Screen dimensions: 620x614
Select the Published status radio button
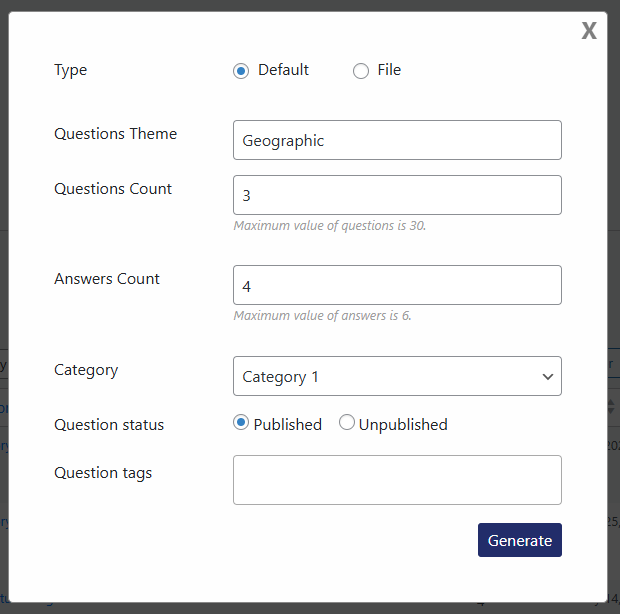[x=241, y=422]
